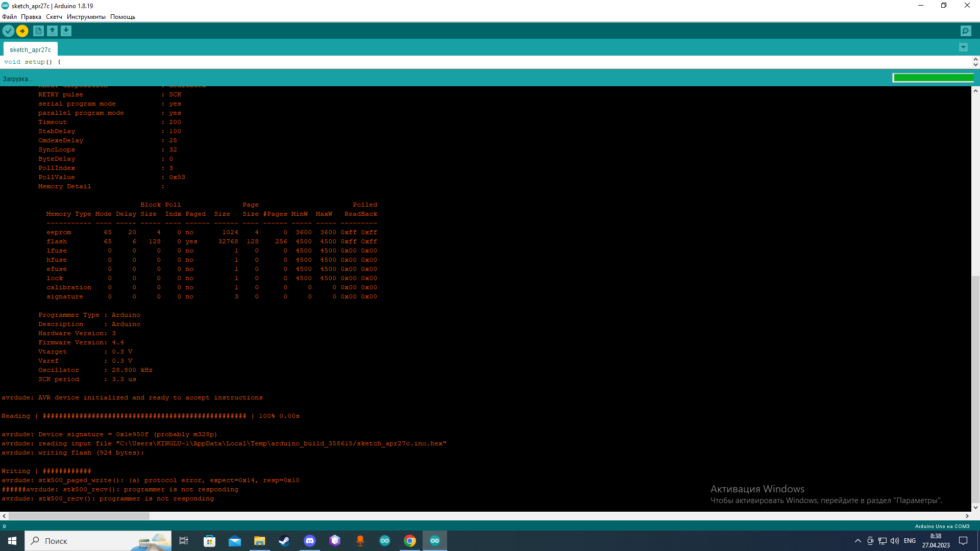Open Google Chrome from the taskbar
This screenshot has width=980, height=551.
(410, 541)
